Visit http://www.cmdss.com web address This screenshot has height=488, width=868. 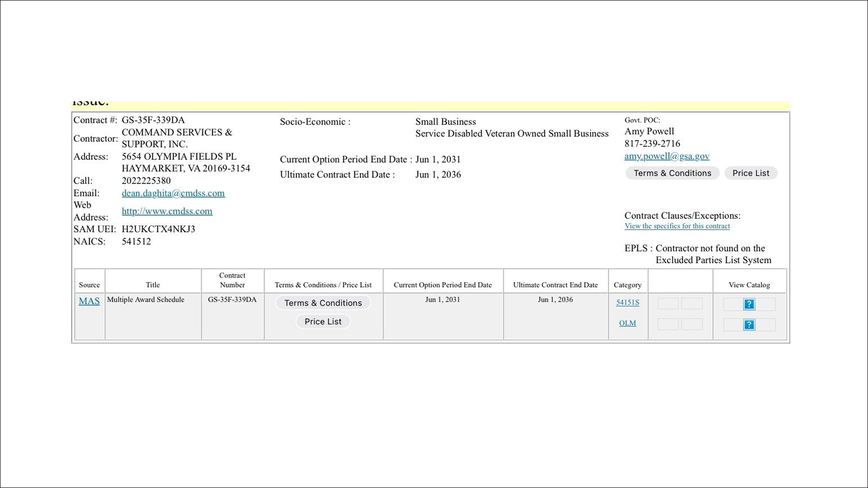pos(167,211)
